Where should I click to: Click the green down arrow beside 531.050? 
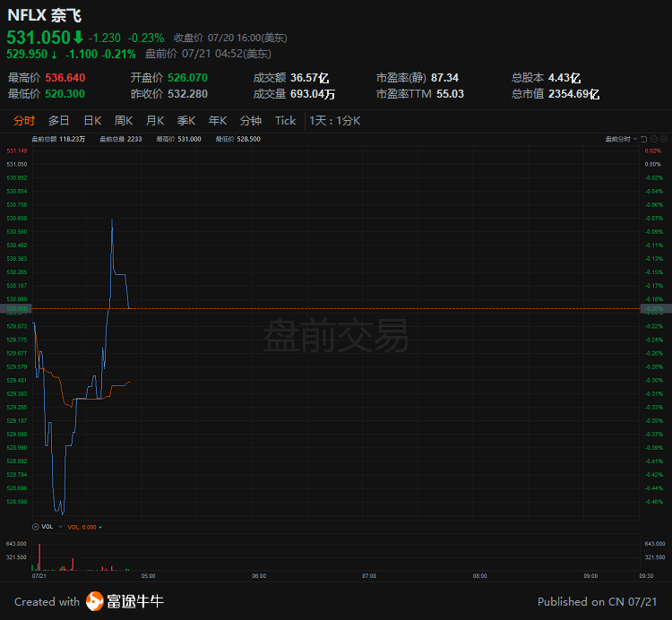point(78,38)
